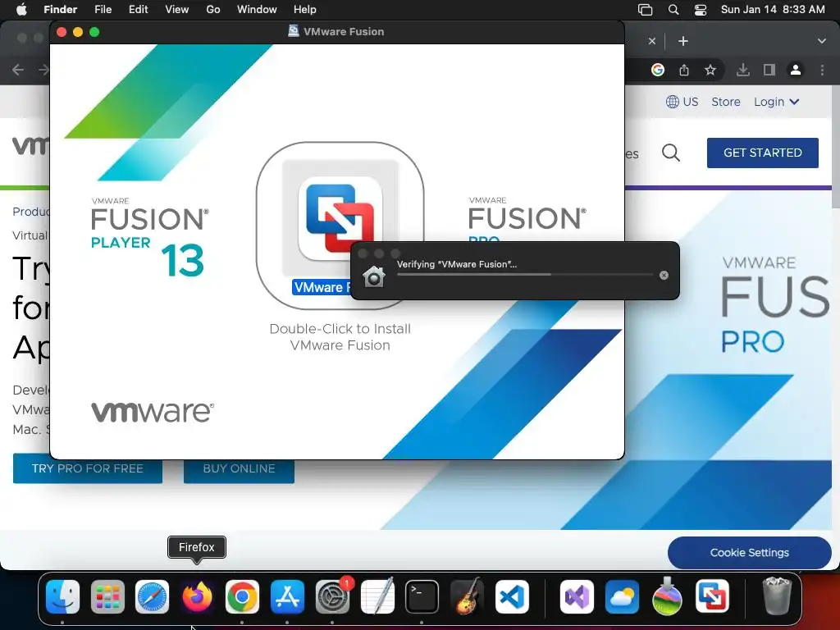Image resolution: width=840 pixels, height=630 pixels.
Task: Open the Trash in the Dock
Action: click(x=777, y=597)
